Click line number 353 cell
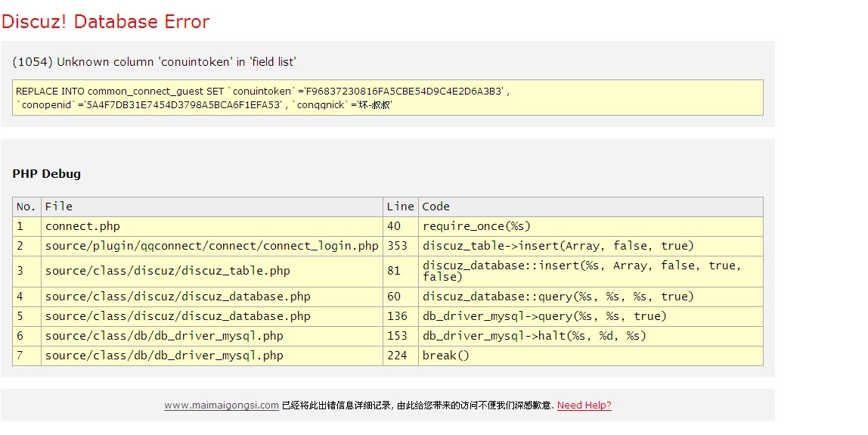868x435 pixels. click(397, 246)
